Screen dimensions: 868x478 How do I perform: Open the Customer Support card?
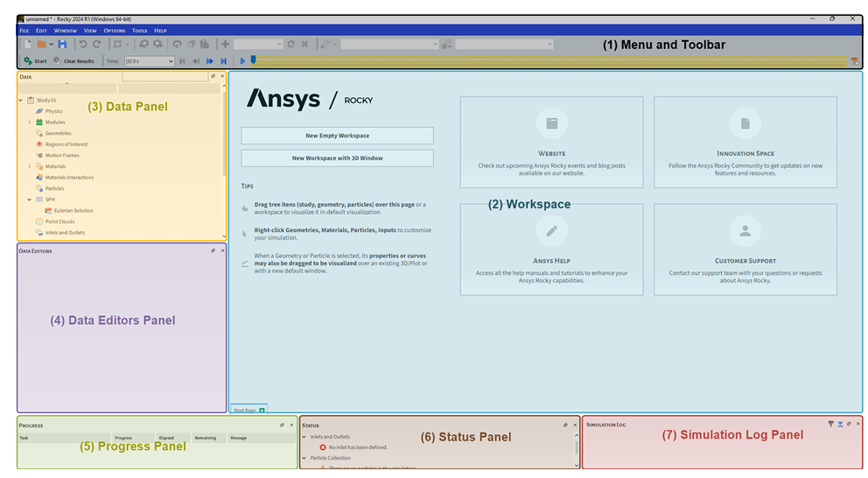click(x=745, y=250)
